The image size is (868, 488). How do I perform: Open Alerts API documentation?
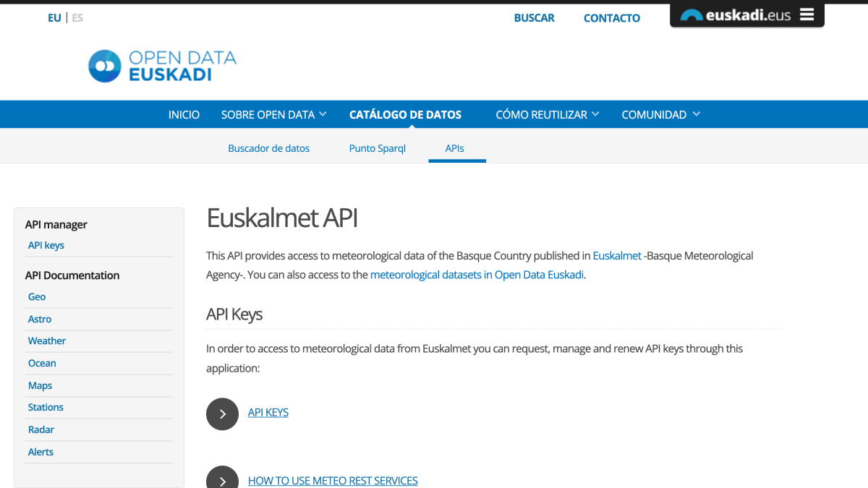41,452
